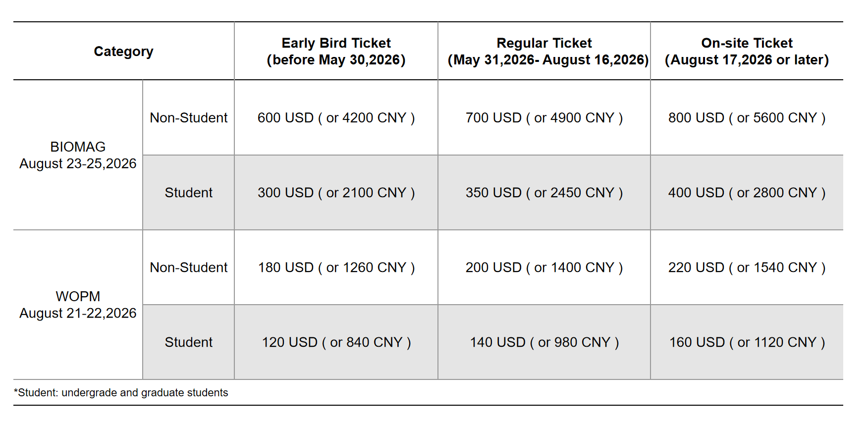
Task: Select the WOPM August 21-22 cell
Action: click(78, 305)
